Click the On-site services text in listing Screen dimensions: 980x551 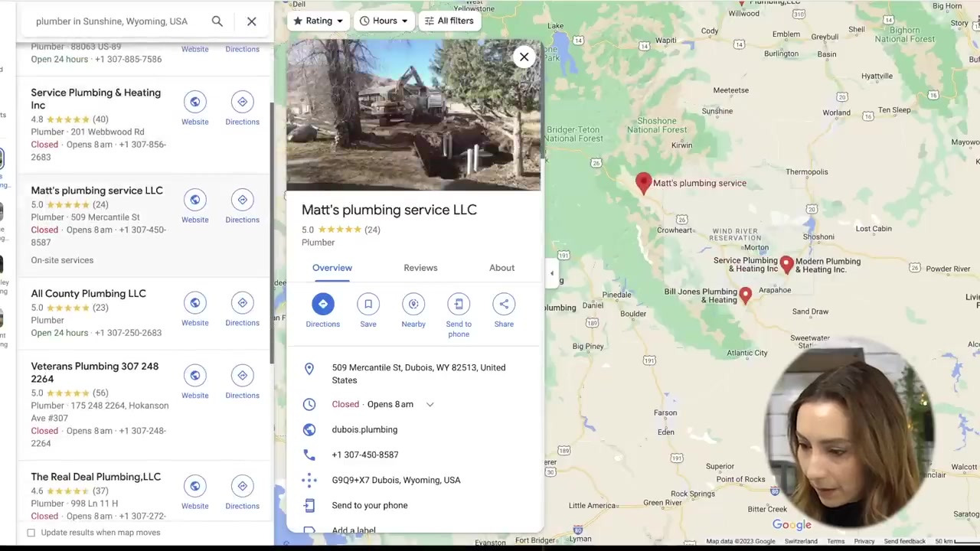(x=62, y=260)
